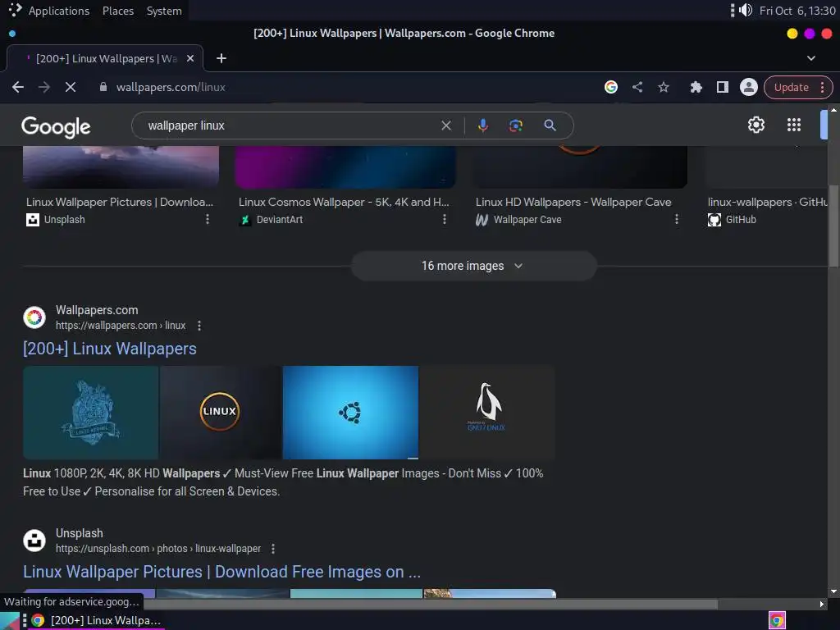This screenshot has width=840, height=630.
Task: Submit search with magnifier icon
Action: pyautogui.click(x=550, y=126)
